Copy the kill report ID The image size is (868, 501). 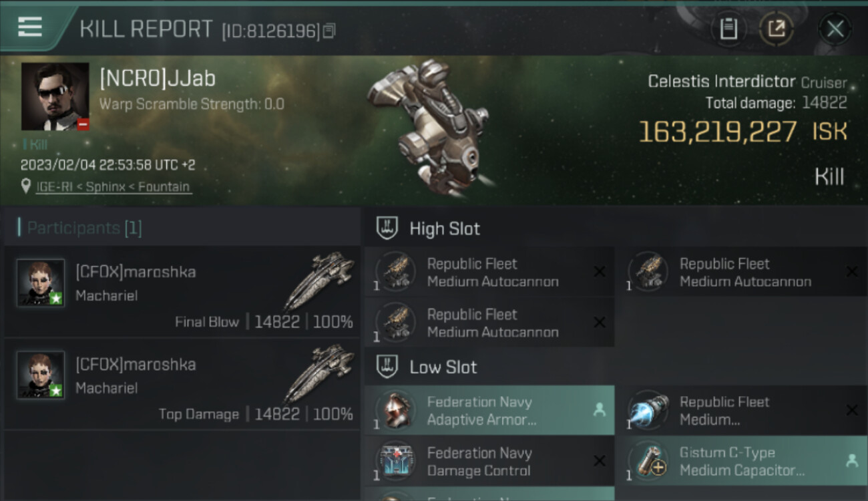click(x=329, y=31)
